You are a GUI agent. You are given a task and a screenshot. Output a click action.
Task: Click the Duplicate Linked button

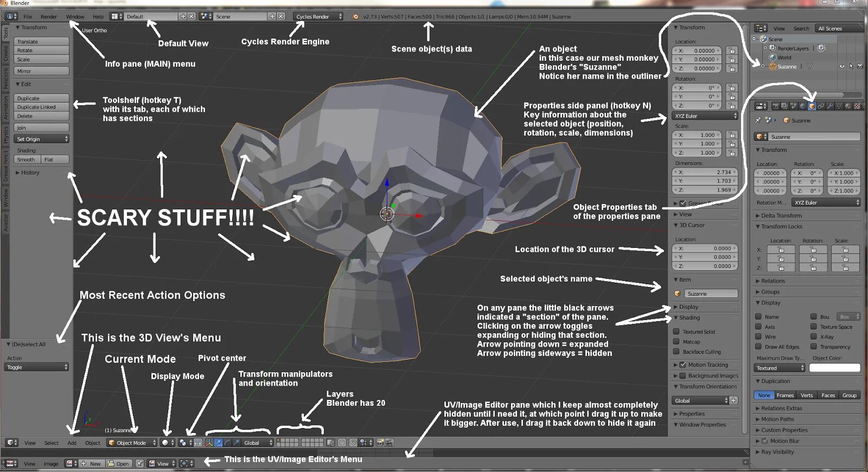(42, 107)
